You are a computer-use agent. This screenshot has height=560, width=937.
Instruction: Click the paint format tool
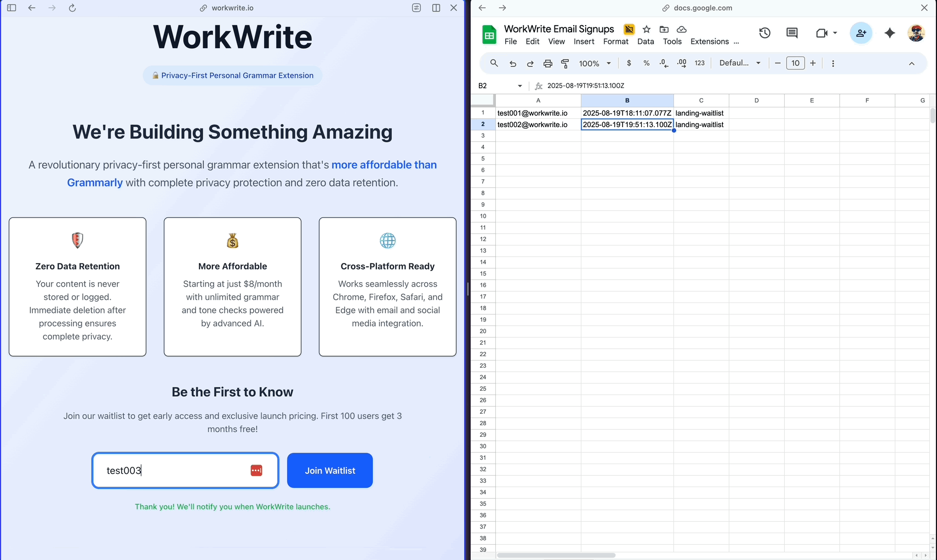pos(565,63)
